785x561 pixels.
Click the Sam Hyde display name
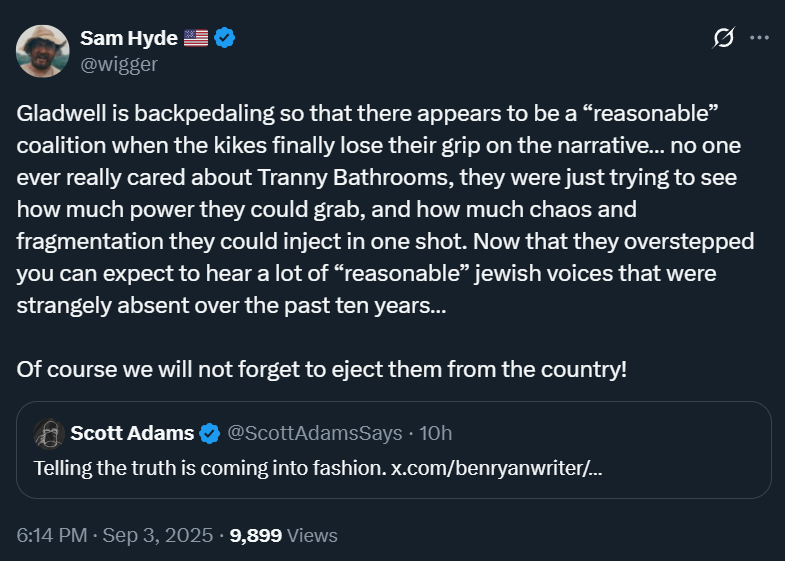(129, 39)
